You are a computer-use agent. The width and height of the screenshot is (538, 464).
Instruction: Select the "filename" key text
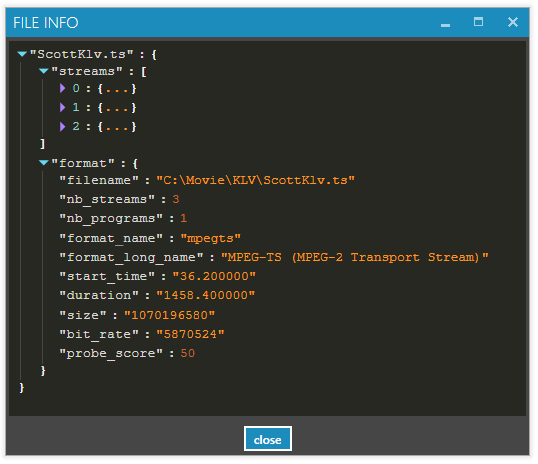(x=99, y=180)
